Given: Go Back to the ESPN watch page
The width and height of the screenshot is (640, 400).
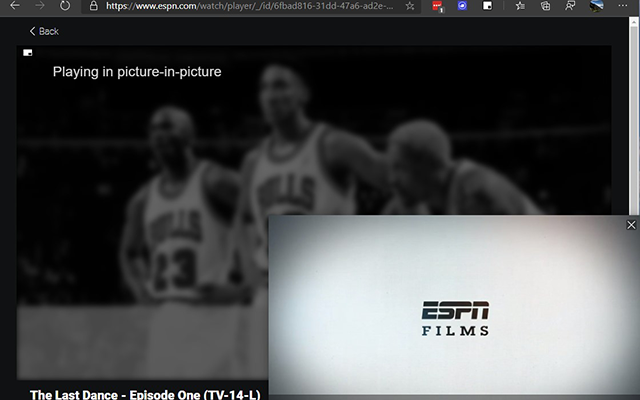Looking at the screenshot, I should 44,31.
